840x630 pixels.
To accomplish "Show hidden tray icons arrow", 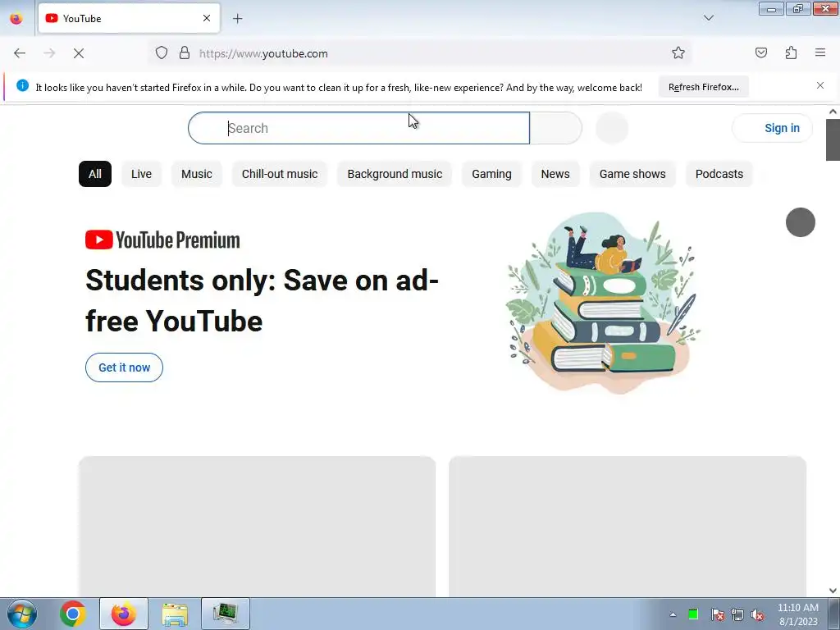I will pos(673,614).
